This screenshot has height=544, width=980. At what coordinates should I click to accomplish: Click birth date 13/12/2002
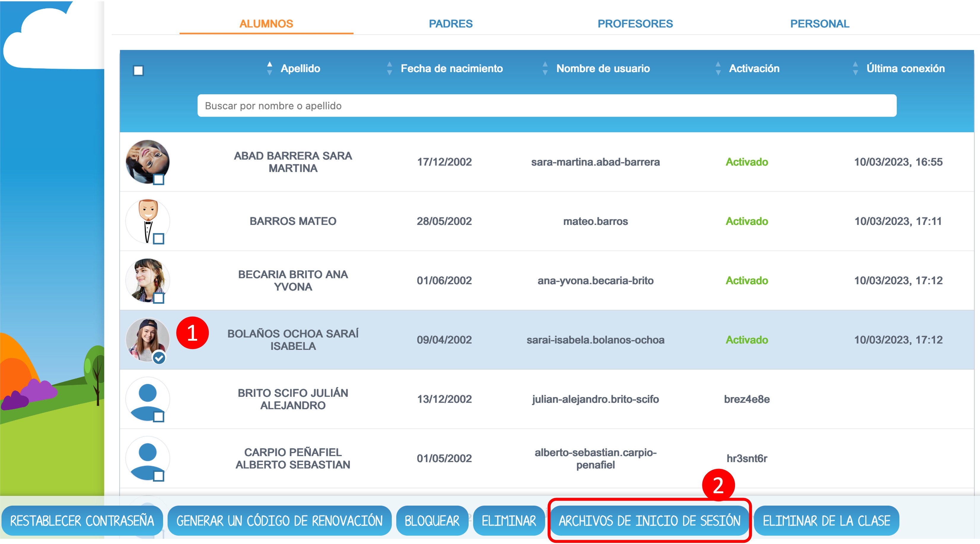pos(444,399)
